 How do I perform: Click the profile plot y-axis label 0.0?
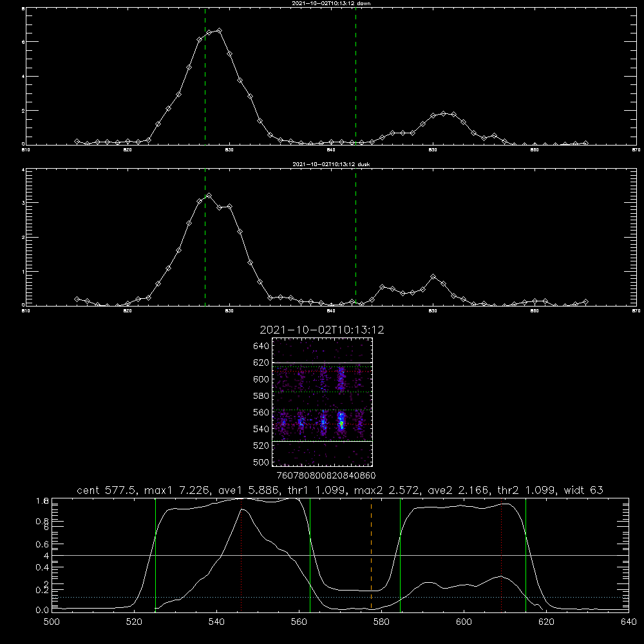42,611
